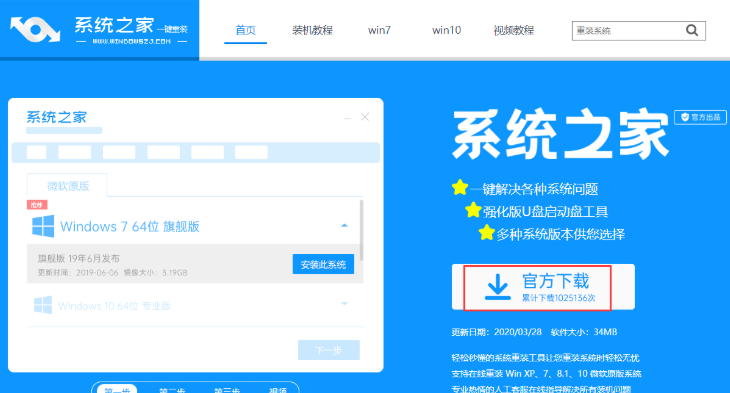
Task: Click the 强化版U盘启动盘工具 text
Action: pos(545,212)
